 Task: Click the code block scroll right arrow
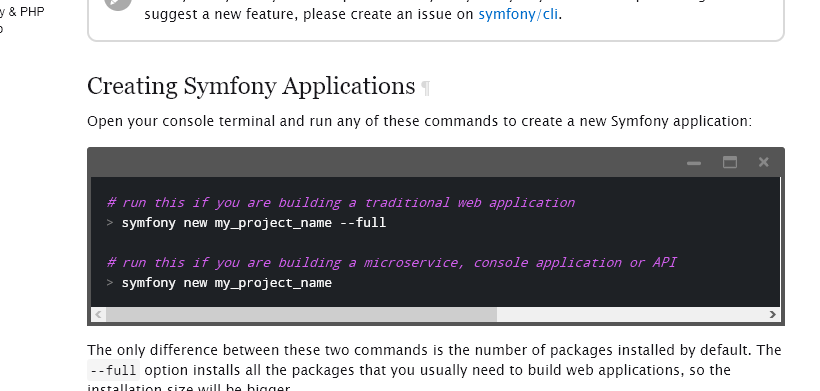pos(773,314)
